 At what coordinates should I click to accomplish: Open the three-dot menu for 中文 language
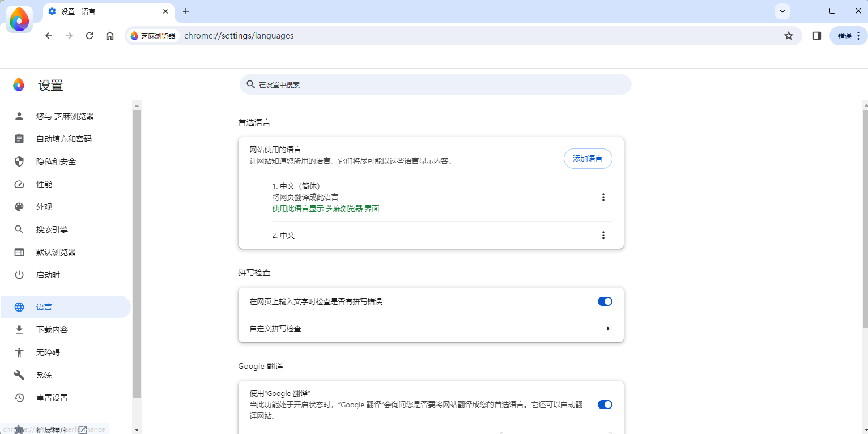click(x=603, y=235)
